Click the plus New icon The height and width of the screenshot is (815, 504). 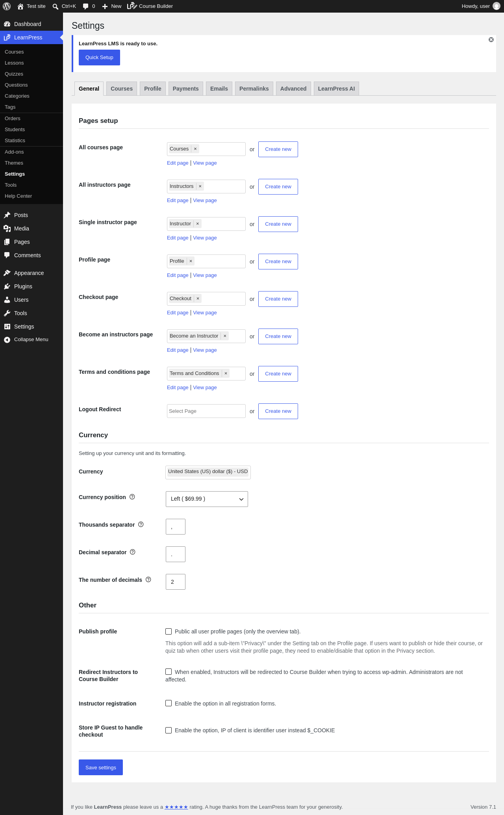[105, 6]
